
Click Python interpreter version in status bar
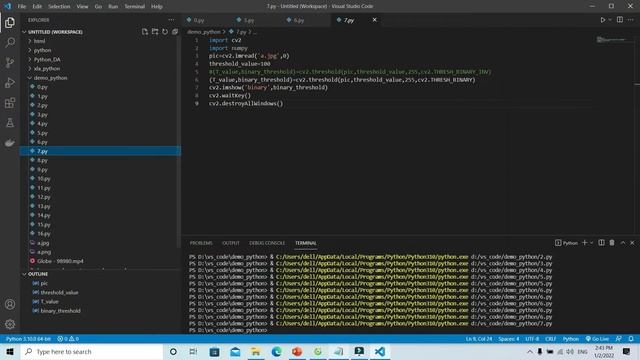tap(28, 339)
